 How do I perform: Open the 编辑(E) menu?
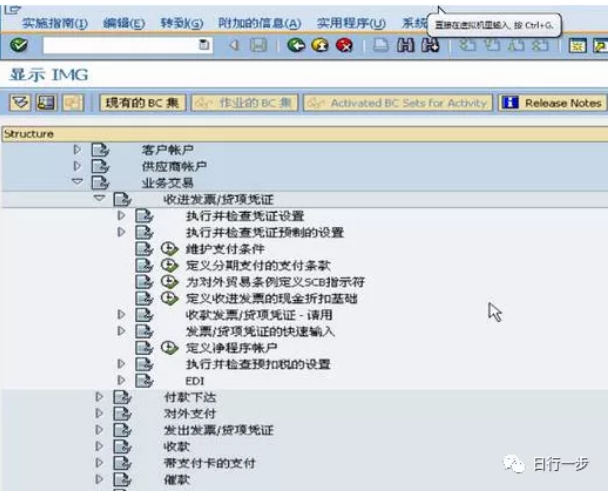point(124,23)
